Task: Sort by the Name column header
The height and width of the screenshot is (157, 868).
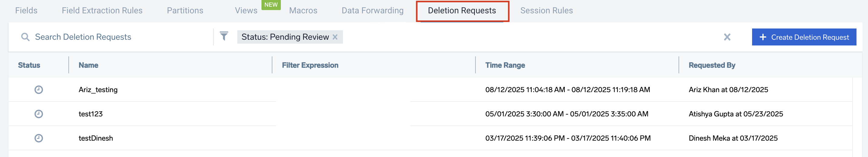Action: [89, 65]
